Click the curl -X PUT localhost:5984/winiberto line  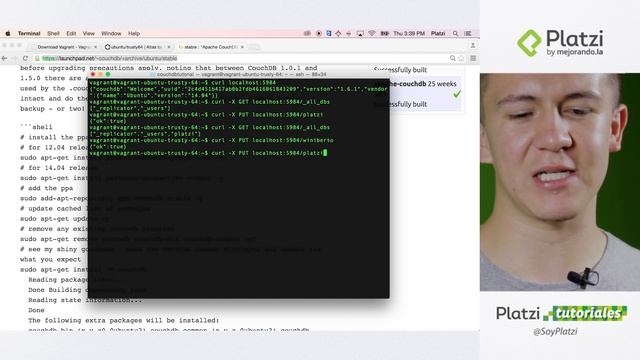(211, 140)
